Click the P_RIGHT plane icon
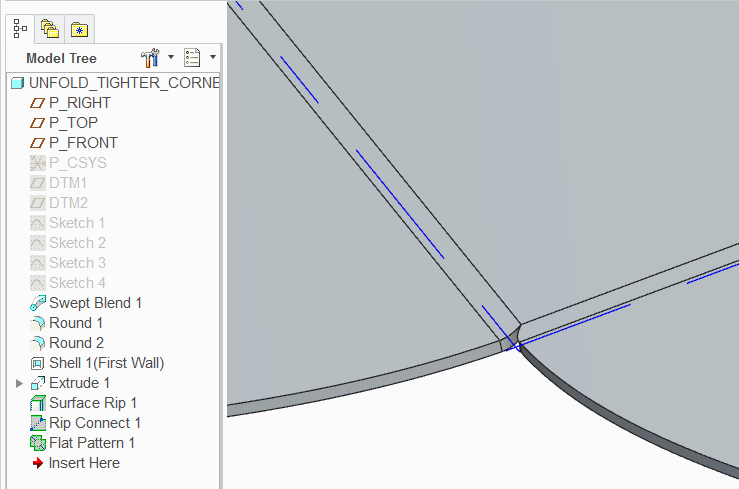 (x=37, y=103)
